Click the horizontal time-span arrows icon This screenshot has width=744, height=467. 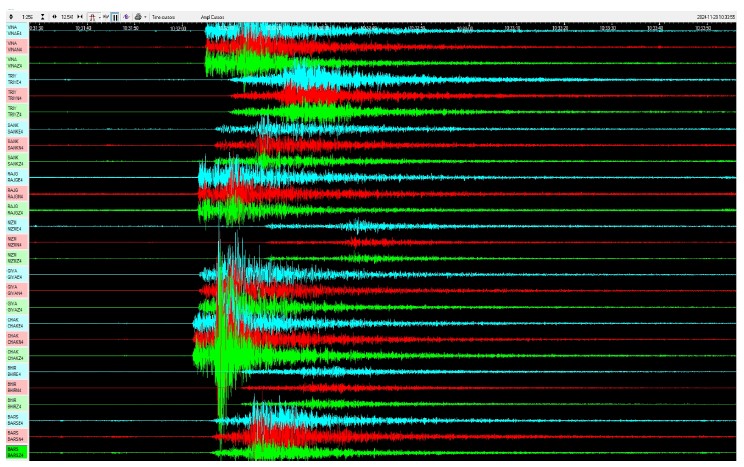pos(55,17)
